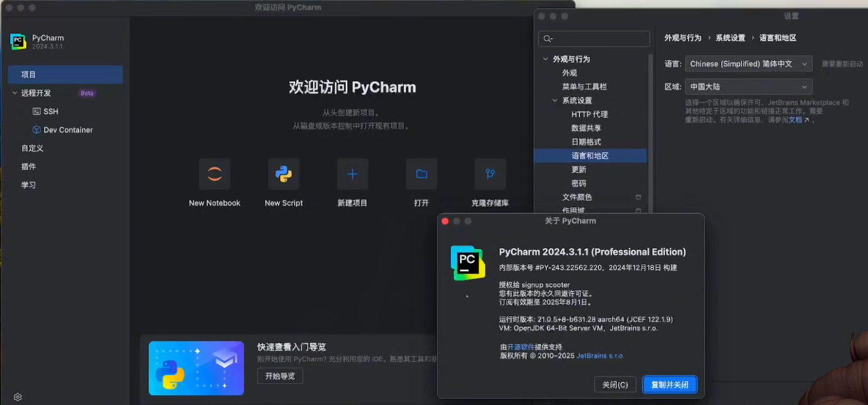Screen dimensions: 868x405
Task: Click external link arrow beside 文档
Action: click(x=807, y=120)
